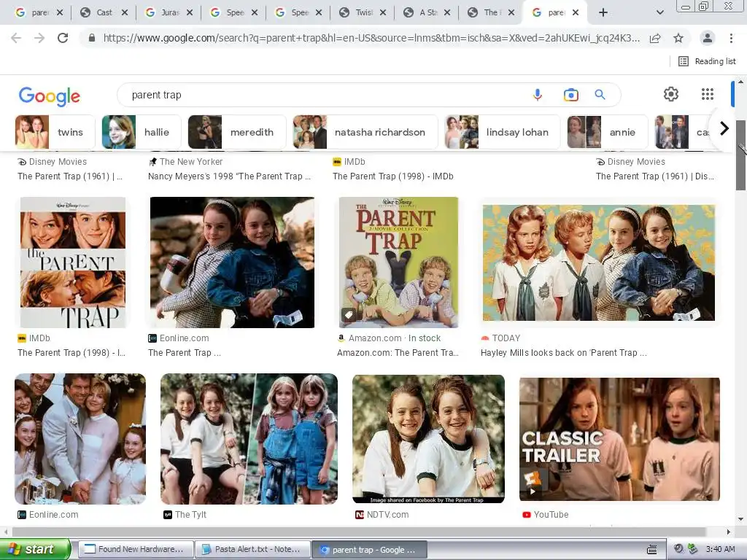Open the TODAY Hayley Mills collage image
The width and height of the screenshot is (747, 560).
pos(598,262)
